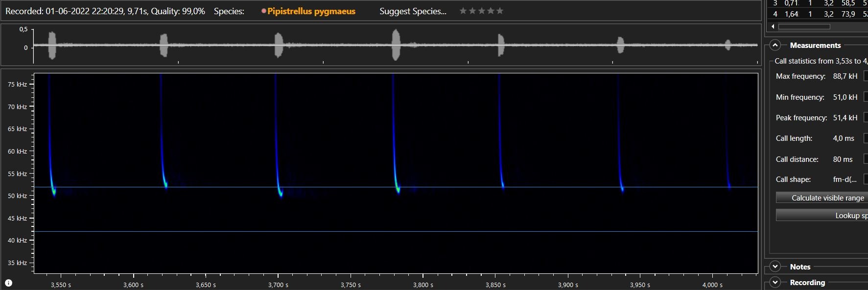Click the left arrow of the table scrollbar

click(x=773, y=26)
